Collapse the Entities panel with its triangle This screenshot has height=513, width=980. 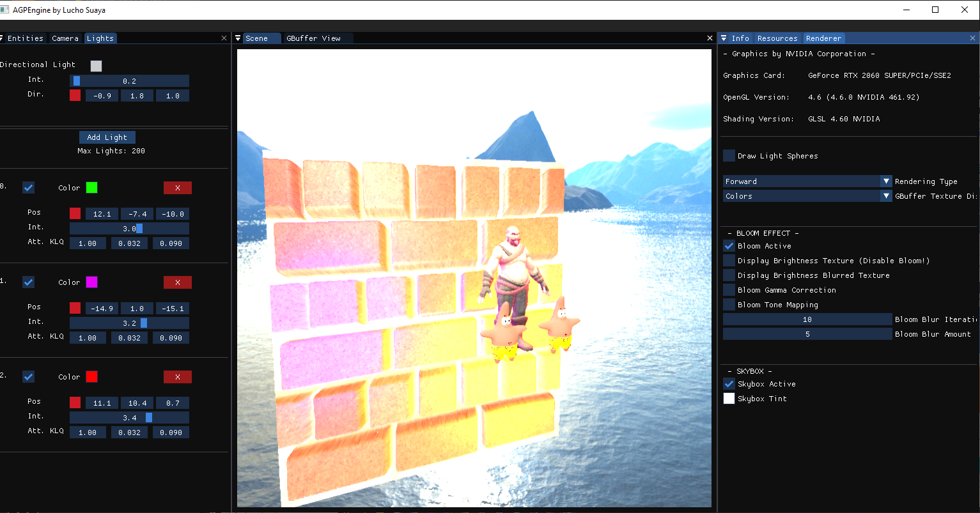coord(2,38)
